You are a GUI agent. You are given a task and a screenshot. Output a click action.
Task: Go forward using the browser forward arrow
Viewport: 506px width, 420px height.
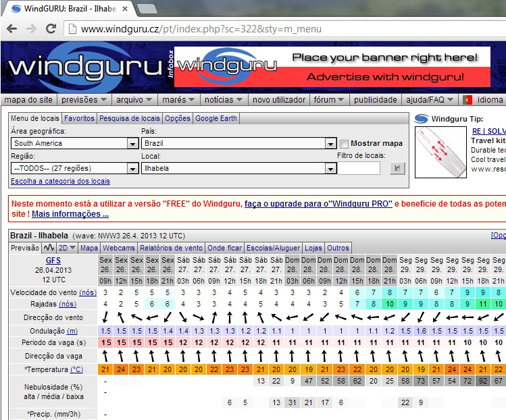(31, 29)
